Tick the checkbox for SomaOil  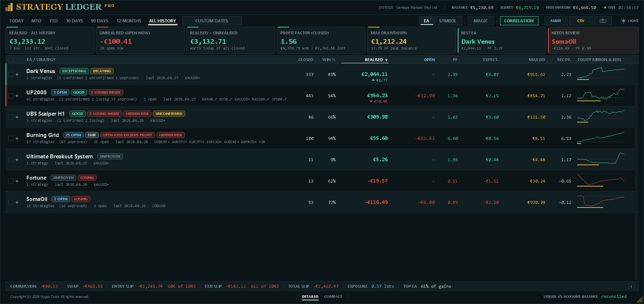11,202
